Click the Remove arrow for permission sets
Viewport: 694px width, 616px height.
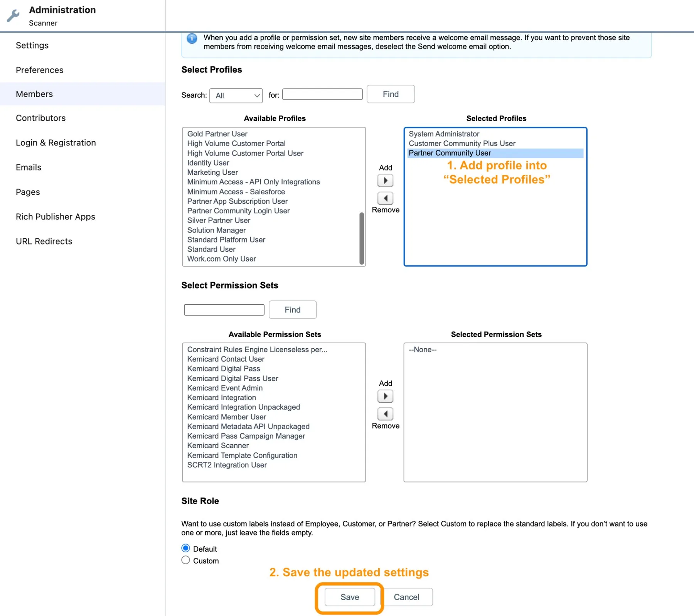click(385, 414)
